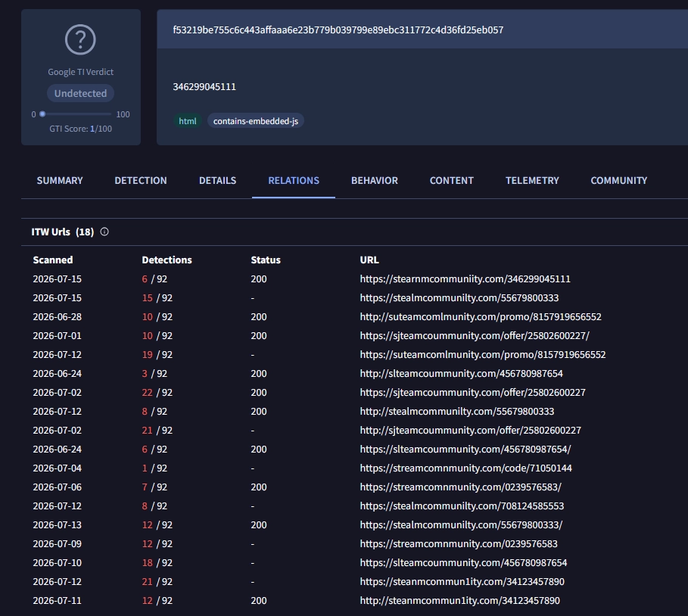Click the html tag chip
The height and width of the screenshot is (616, 688).
(188, 121)
